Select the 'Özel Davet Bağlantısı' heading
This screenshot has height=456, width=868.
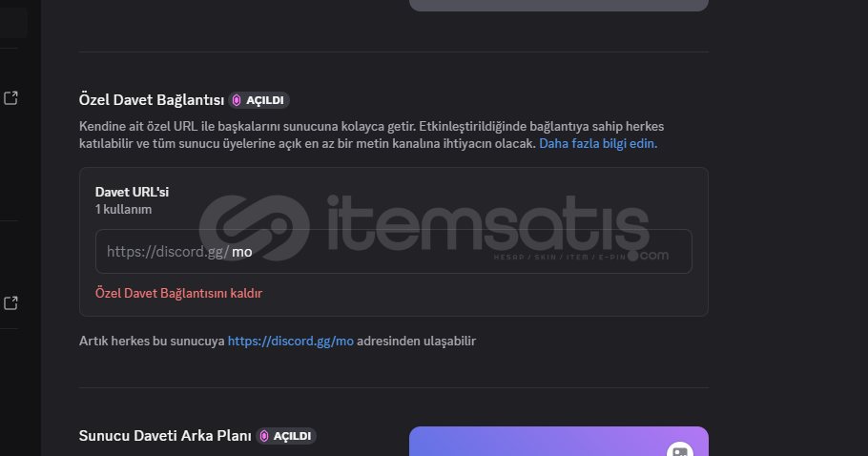pyautogui.click(x=151, y=99)
